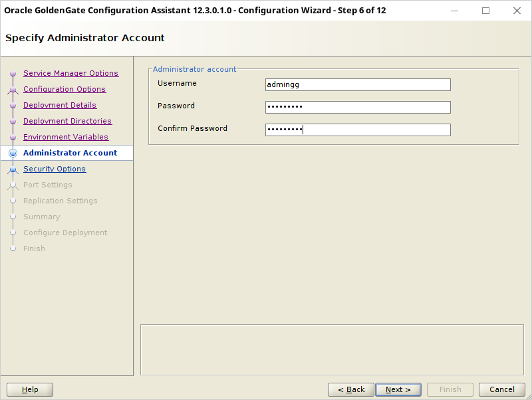Click the Security Options step bullet
The height and width of the screenshot is (400, 532).
(x=13, y=169)
